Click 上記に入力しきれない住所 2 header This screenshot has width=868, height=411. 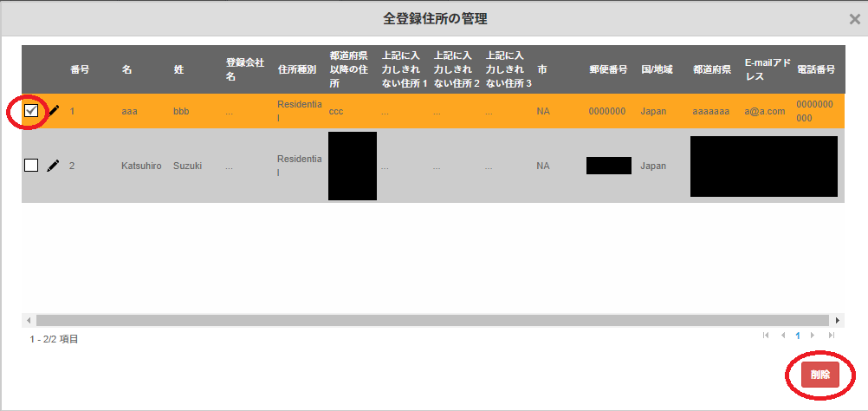click(x=457, y=69)
